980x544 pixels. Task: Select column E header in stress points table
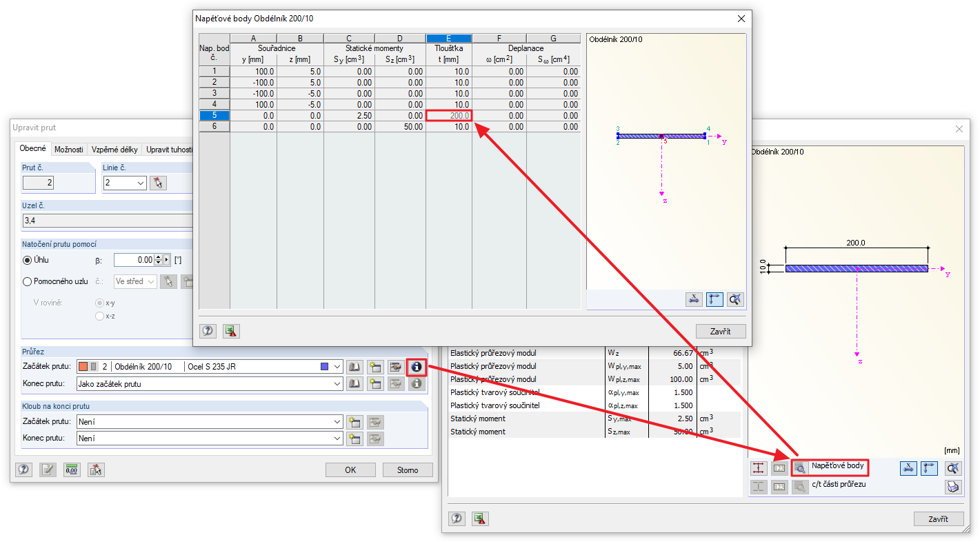[449, 39]
